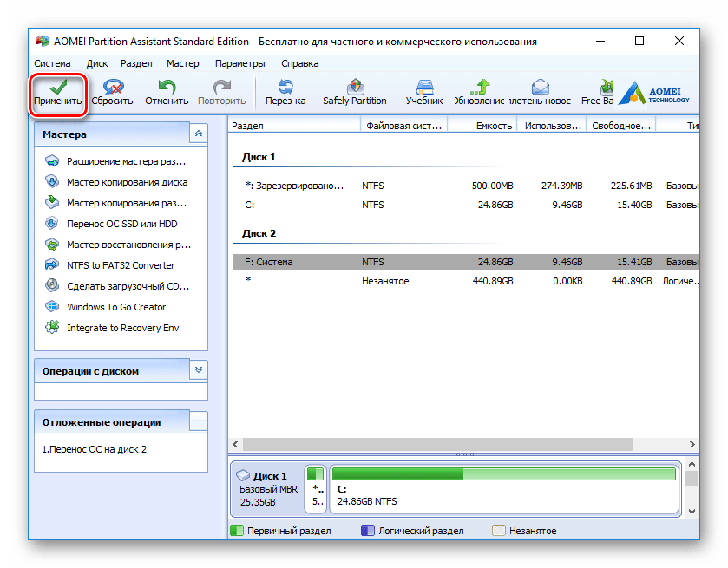
Task: Click the Диск 2 group heading
Action: [x=259, y=233]
